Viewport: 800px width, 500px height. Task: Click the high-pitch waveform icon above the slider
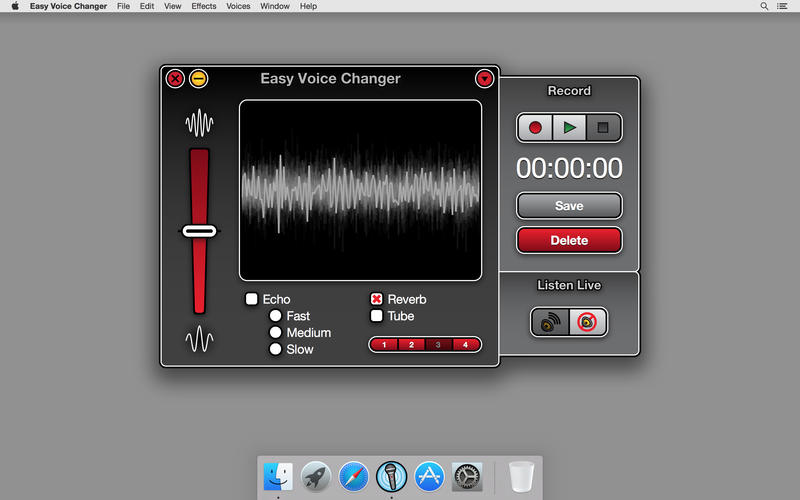click(x=200, y=123)
